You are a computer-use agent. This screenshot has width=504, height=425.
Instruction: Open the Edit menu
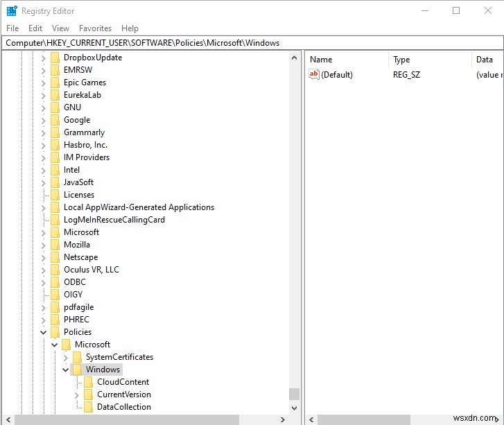pos(35,28)
